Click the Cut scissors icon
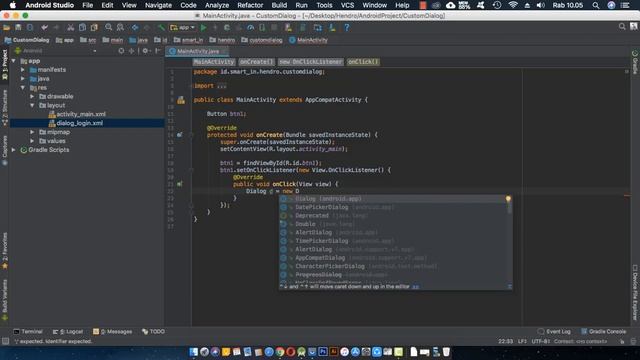The width and height of the screenshot is (640, 360). (x=71, y=27)
